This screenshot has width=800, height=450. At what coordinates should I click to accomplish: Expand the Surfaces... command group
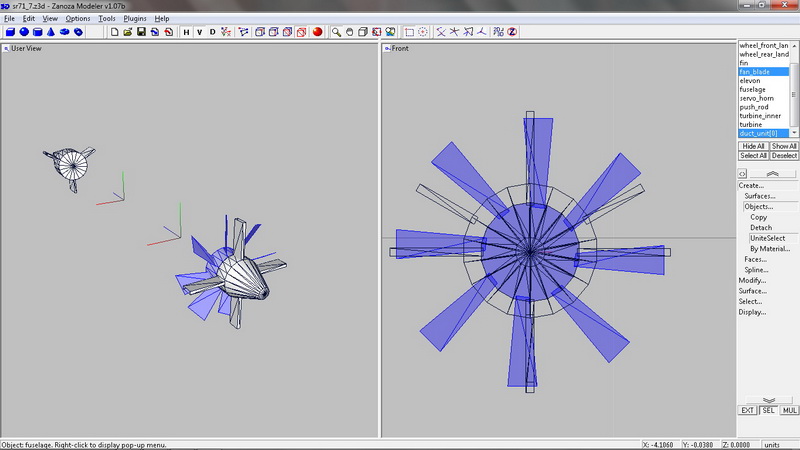(759, 196)
